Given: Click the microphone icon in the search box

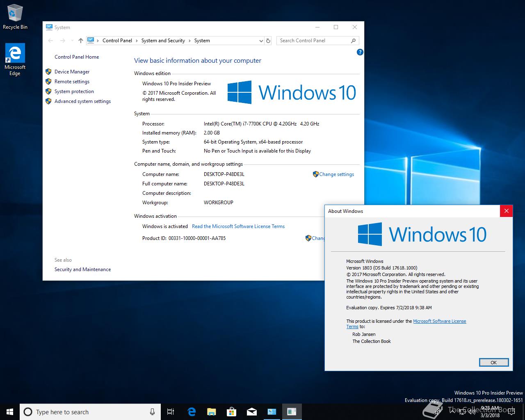Looking at the screenshot, I should 152,412.
